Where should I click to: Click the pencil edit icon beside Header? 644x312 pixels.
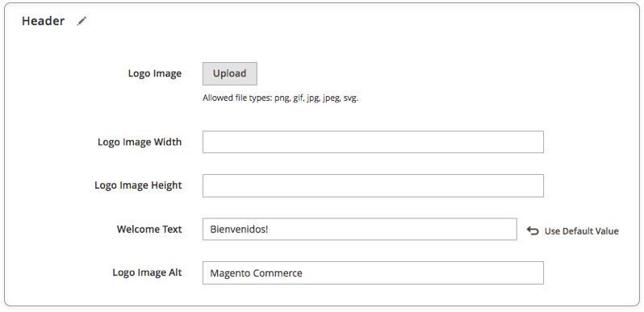pyautogui.click(x=82, y=21)
